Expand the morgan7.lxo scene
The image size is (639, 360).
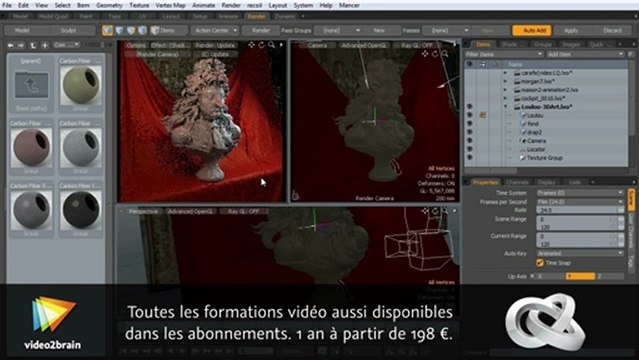pos(506,82)
